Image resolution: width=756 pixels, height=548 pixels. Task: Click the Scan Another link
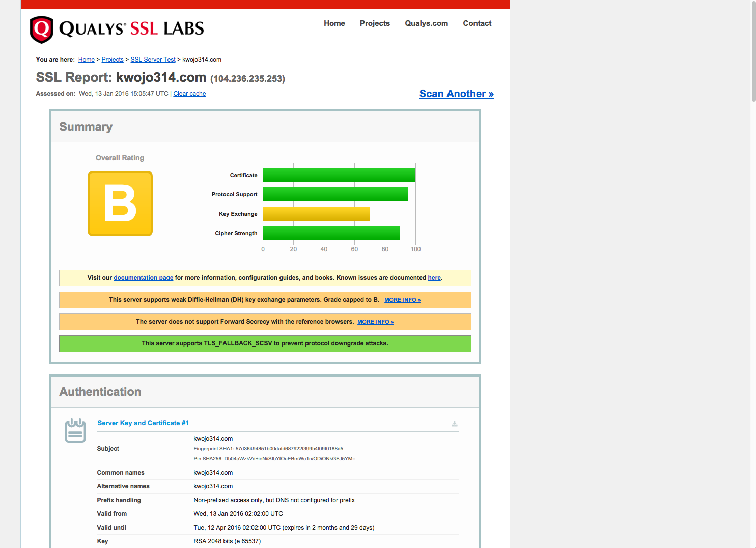(x=457, y=94)
